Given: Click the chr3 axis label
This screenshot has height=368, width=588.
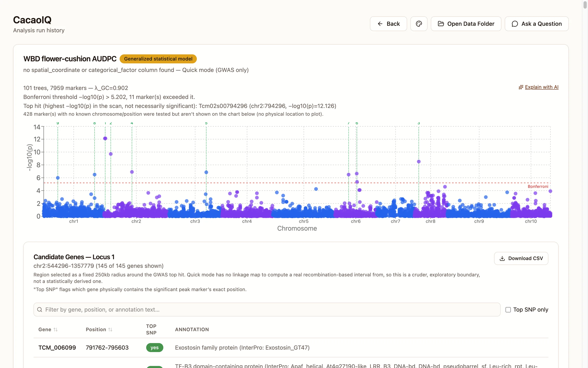Looking at the screenshot, I should click(x=195, y=221).
